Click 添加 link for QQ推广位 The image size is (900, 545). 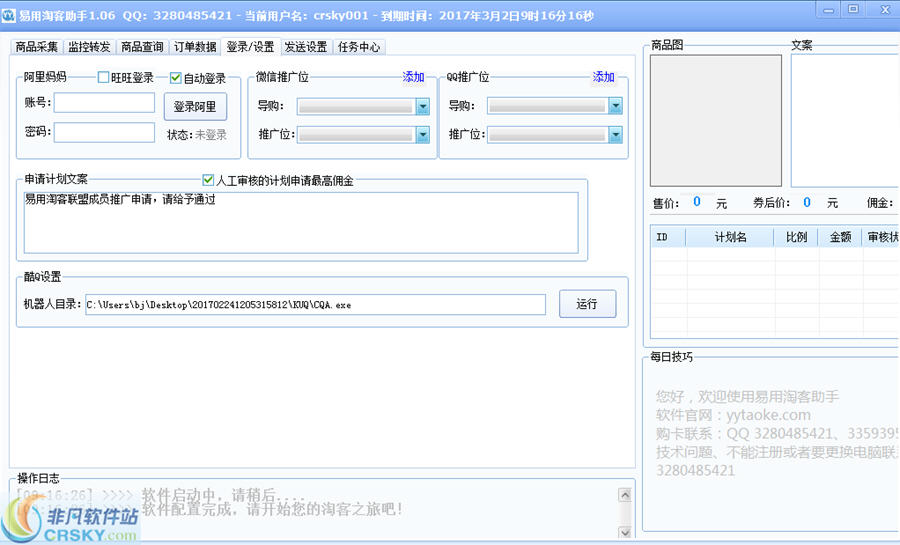604,77
